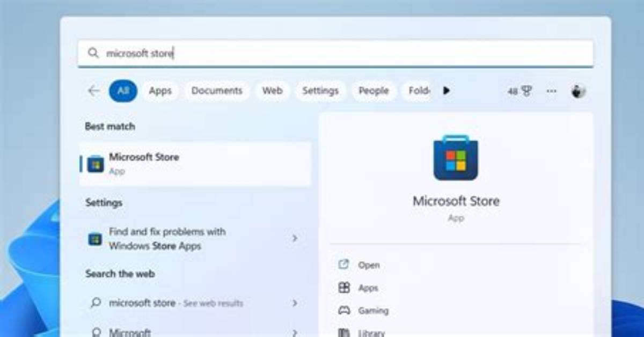Click the Gaming controller icon
The width and height of the screenshot is (644, 337).
[344, 310]
